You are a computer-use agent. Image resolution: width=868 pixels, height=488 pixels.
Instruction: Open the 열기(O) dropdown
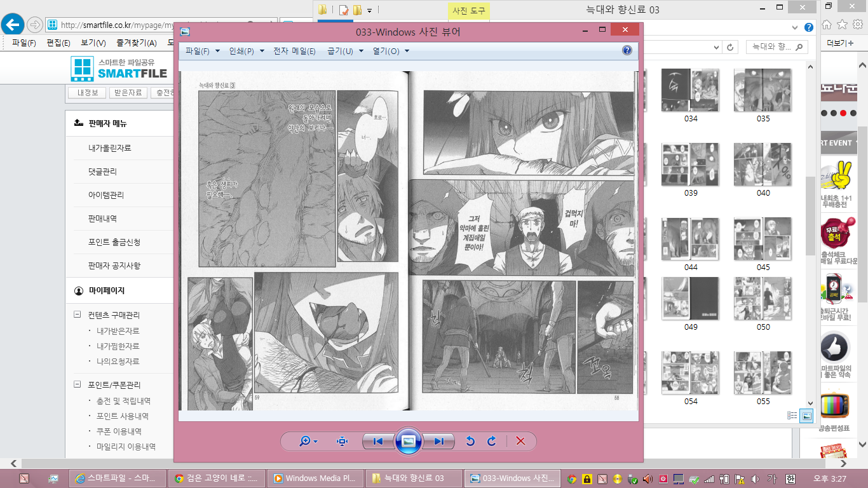391,51
